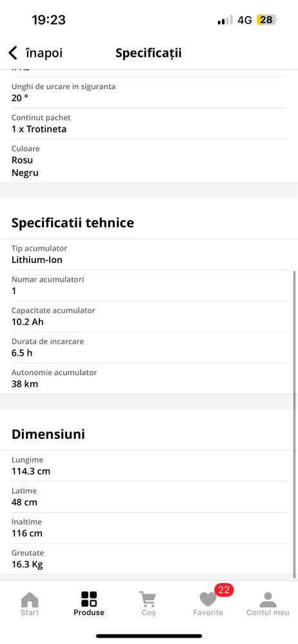Switch to the Produse tab
Viewport: 298px width, 644px height.
(x=89, y=604)
